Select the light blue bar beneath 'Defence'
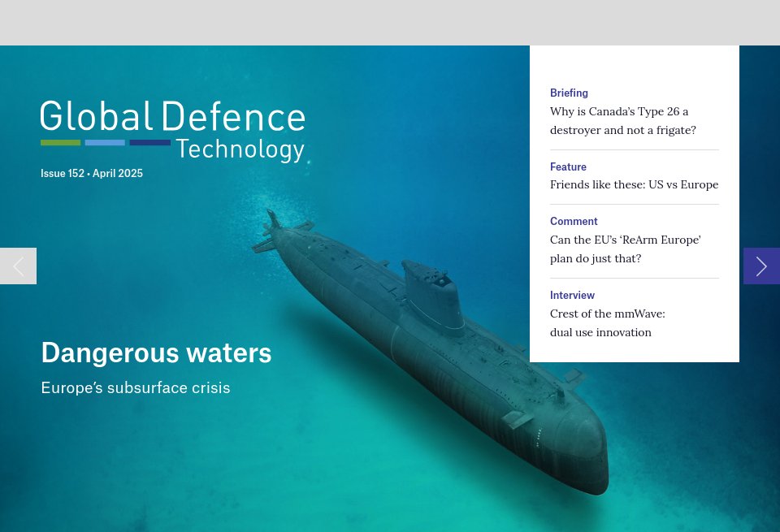Viewport: 780px width, 532px height. coord(105,142)
